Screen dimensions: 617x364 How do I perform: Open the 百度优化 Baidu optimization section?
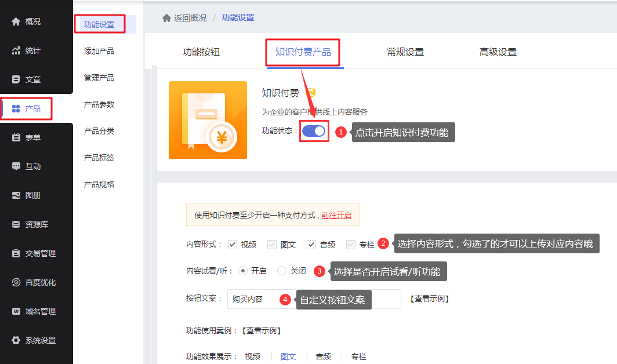32,282
